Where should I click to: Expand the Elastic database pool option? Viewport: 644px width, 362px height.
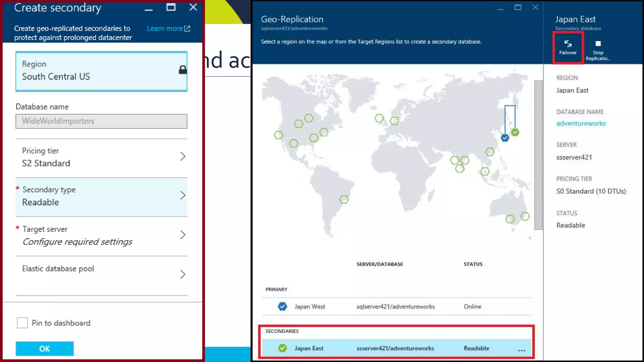101,275
